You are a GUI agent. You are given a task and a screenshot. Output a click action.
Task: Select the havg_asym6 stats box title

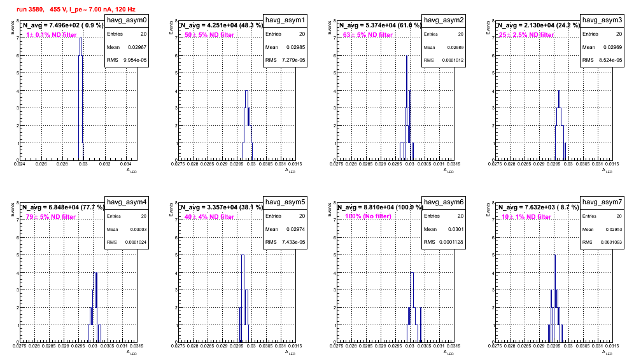(x=444, y=202)
